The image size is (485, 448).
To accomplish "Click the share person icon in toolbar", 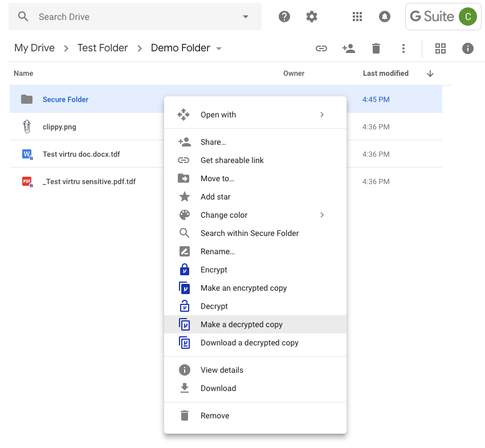I will (349, 48).
